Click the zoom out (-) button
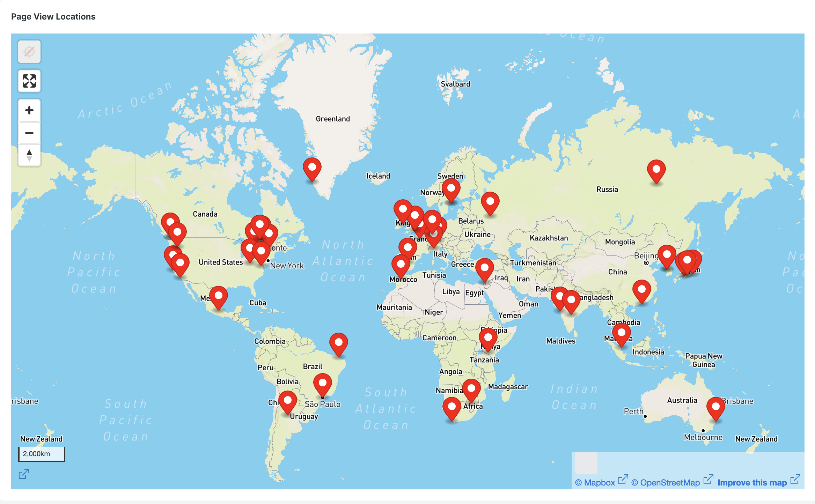Viewport: 815px width, 504px height. pos(29,133)
